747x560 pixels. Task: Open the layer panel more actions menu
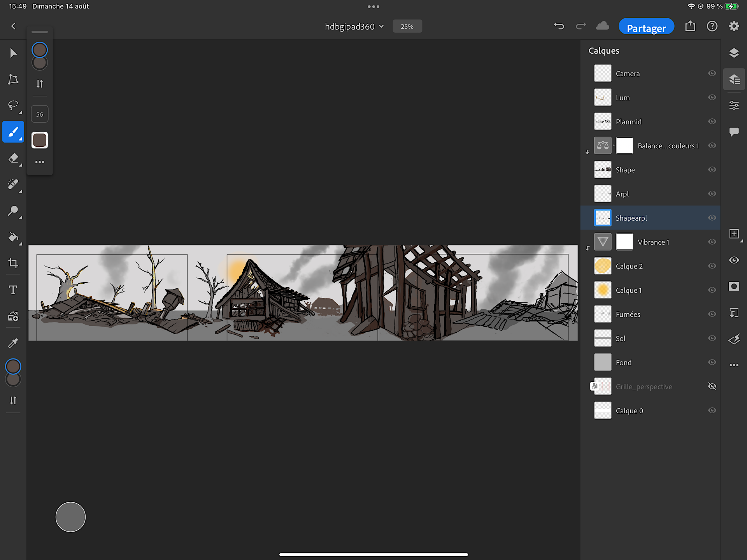click(x=734, y=365)
